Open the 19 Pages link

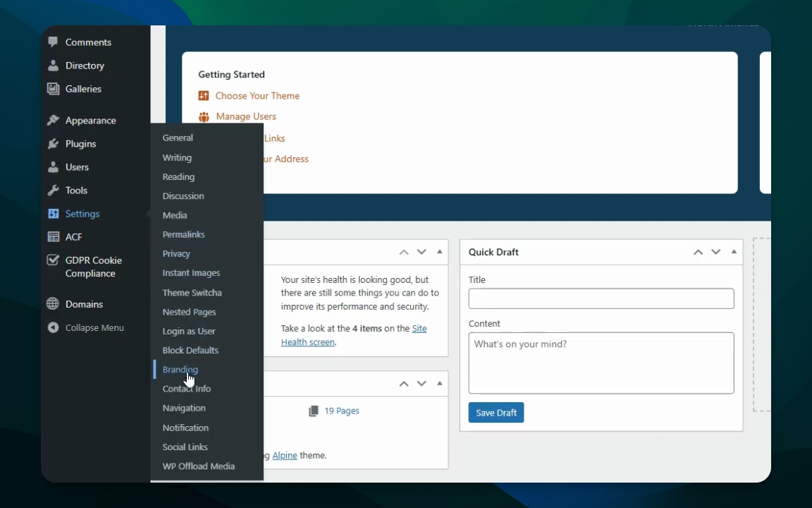342,411
